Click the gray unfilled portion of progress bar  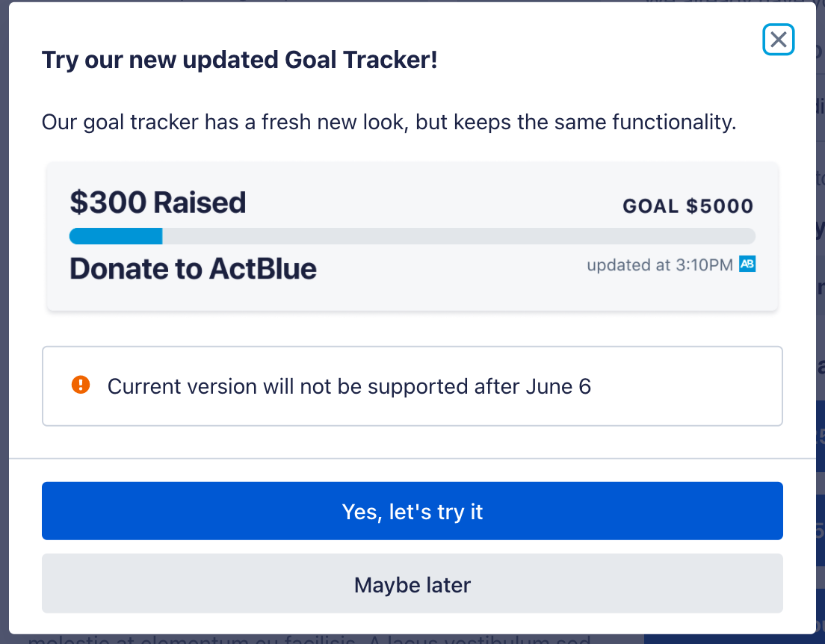[x=459, y=236]
